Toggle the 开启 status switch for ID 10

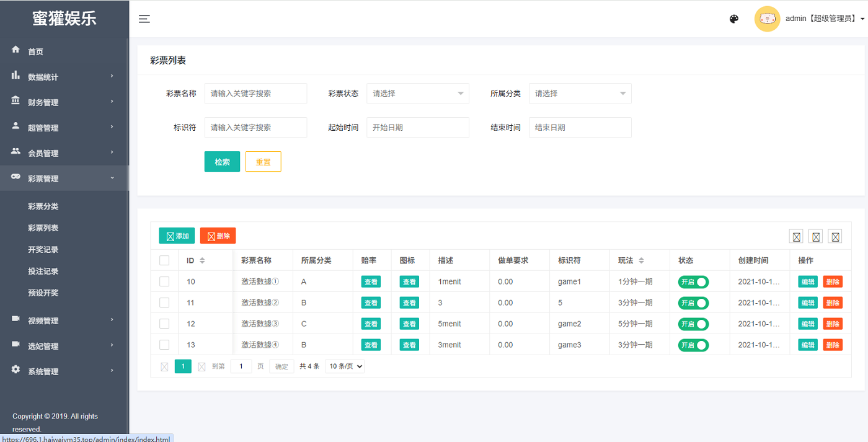coord(693,282)
